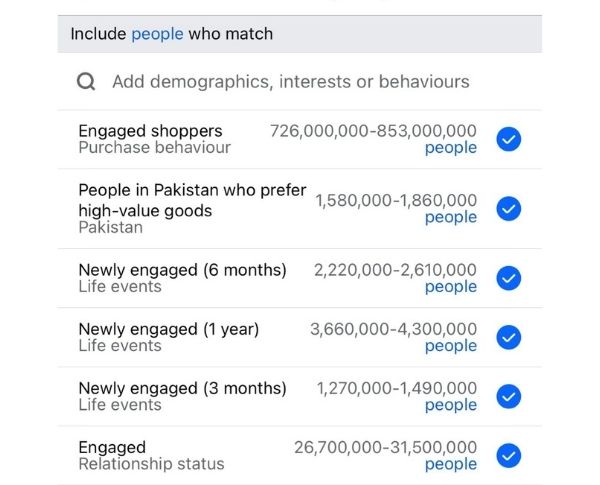The width and height of the screenshot is (600, 485).
Task: Open people link under 2,220,000-2,610,000
Action: [x=451, y=287]
